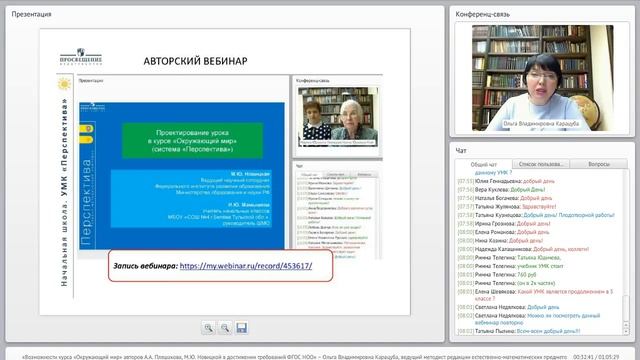Click the 00:32:41 / 01:05:29 playback time
The image size is (640, 360).
click(x=596, y=357)
